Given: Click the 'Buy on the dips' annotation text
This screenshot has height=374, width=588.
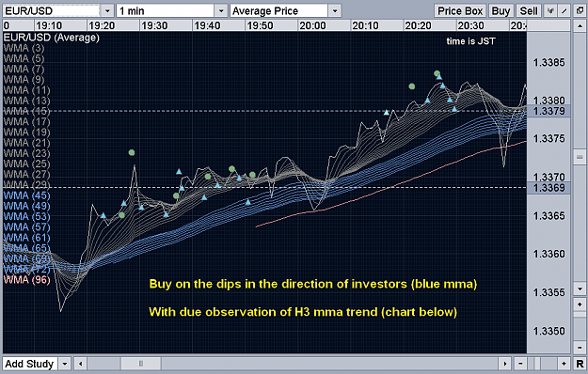Looking at the screenshot, I should click(x=312, y=284).
